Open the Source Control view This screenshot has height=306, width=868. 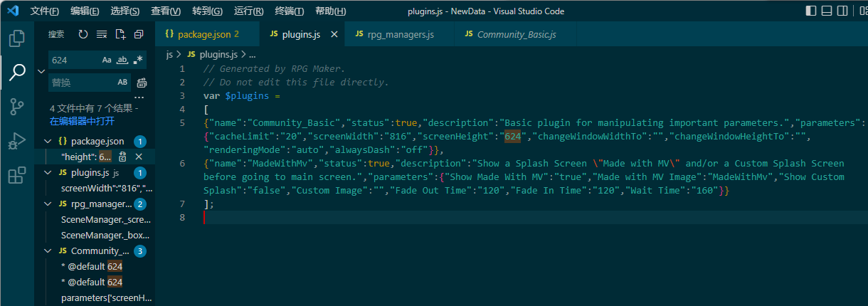click(17, 107)
